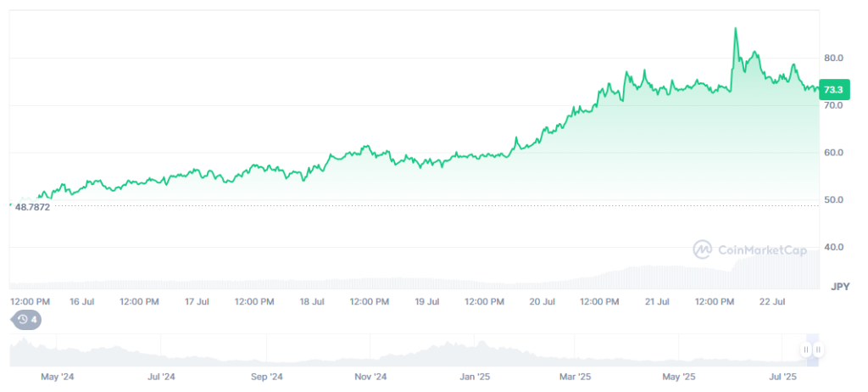The height and width of the screenshot is (392, 868).
Task: Click the green 73.3 current price tag
Action: point(832,89)
